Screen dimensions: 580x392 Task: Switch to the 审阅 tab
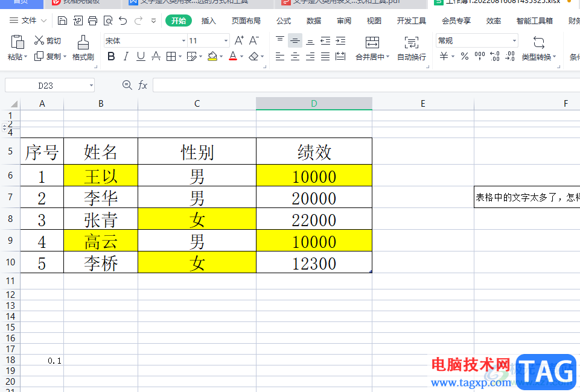[x=344, y=21]
